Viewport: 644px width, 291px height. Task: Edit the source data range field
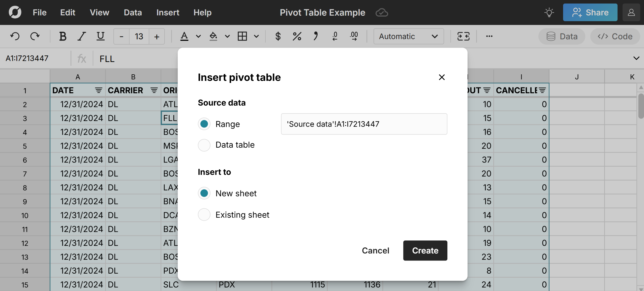tap(364, 124)
